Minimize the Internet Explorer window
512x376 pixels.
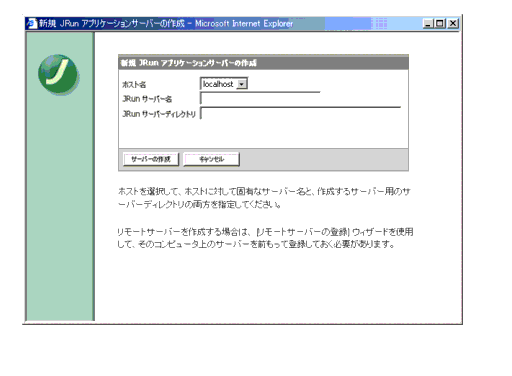pos(428,23)
